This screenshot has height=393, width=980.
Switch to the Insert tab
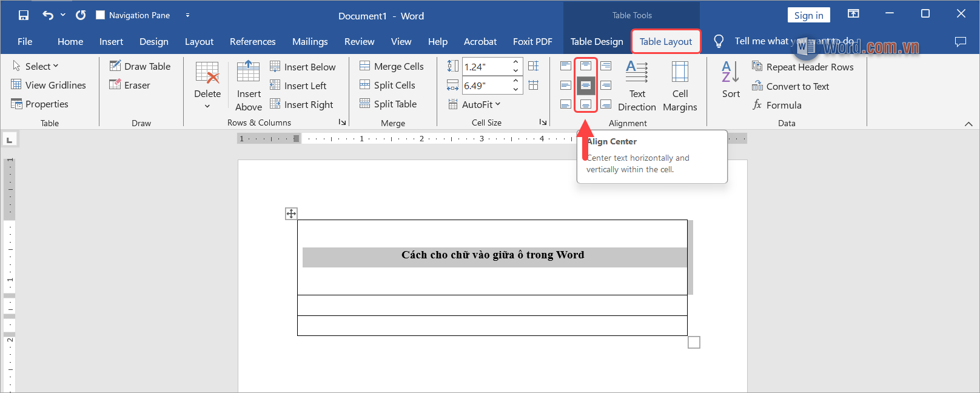111,41
